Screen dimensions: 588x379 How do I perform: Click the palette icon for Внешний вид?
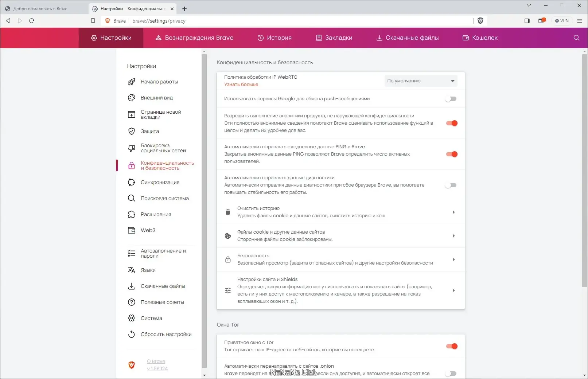tap(132, 98)
